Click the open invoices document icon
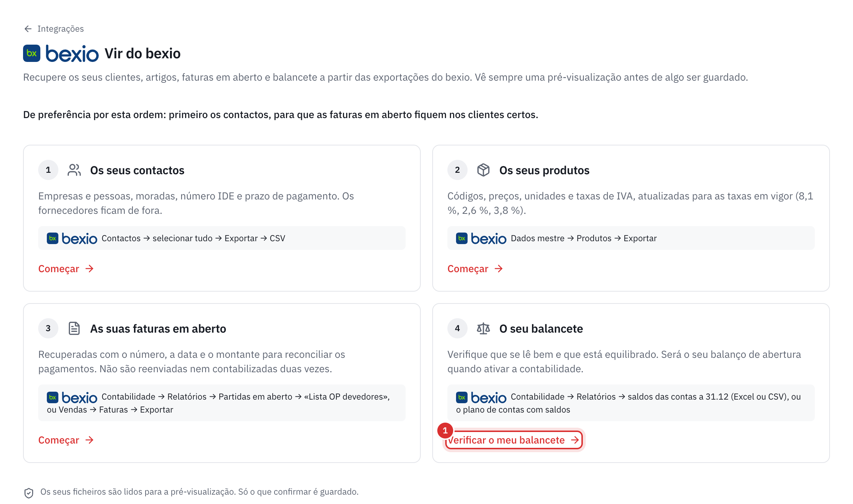 74,329
